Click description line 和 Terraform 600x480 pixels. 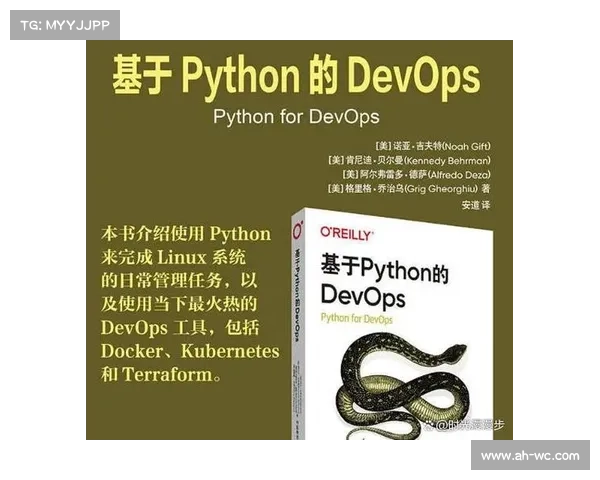pyautogui.click(x=161, y=374)
